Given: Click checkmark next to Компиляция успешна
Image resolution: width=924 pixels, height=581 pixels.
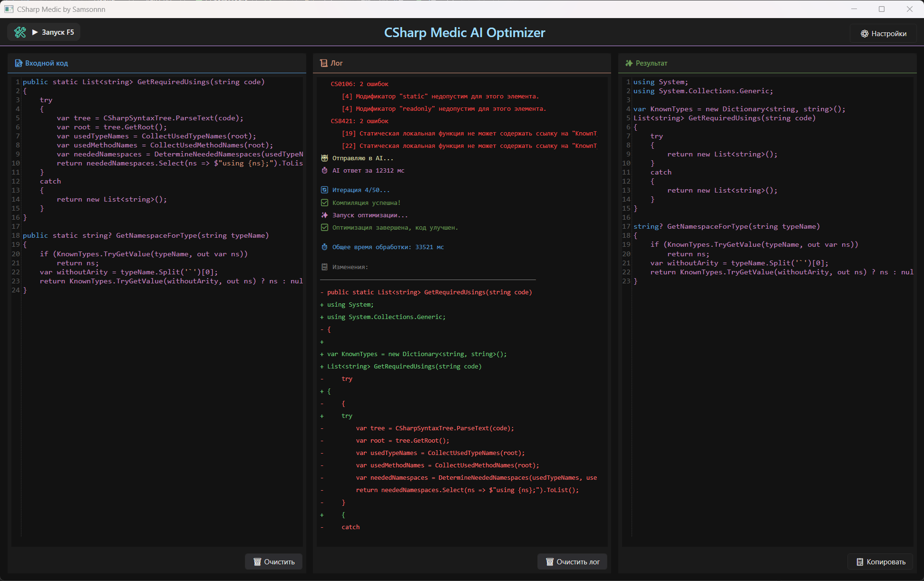Looking at the screenshot, I should 324,203.
